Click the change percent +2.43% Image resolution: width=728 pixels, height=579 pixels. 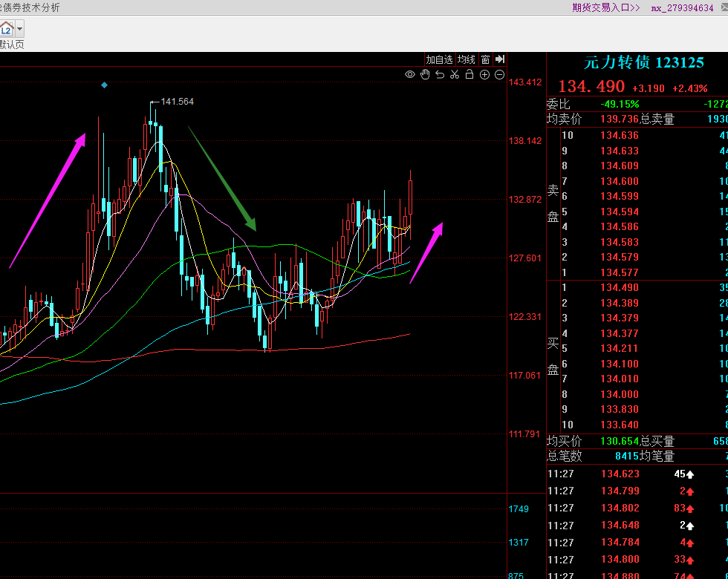click(690, 88)
